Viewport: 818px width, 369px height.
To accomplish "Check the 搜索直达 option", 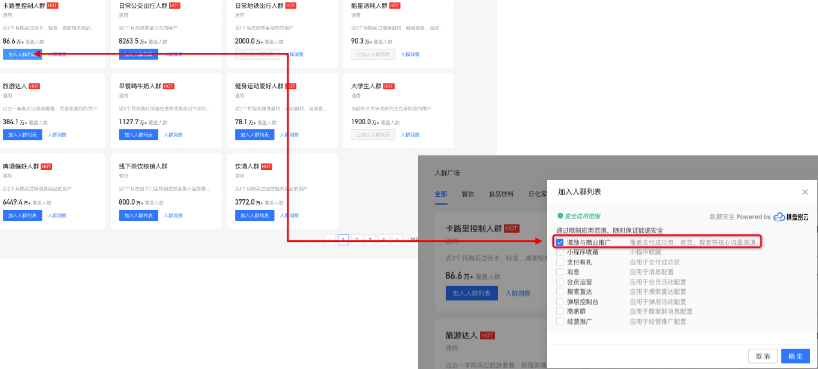I will pos(560,292).
